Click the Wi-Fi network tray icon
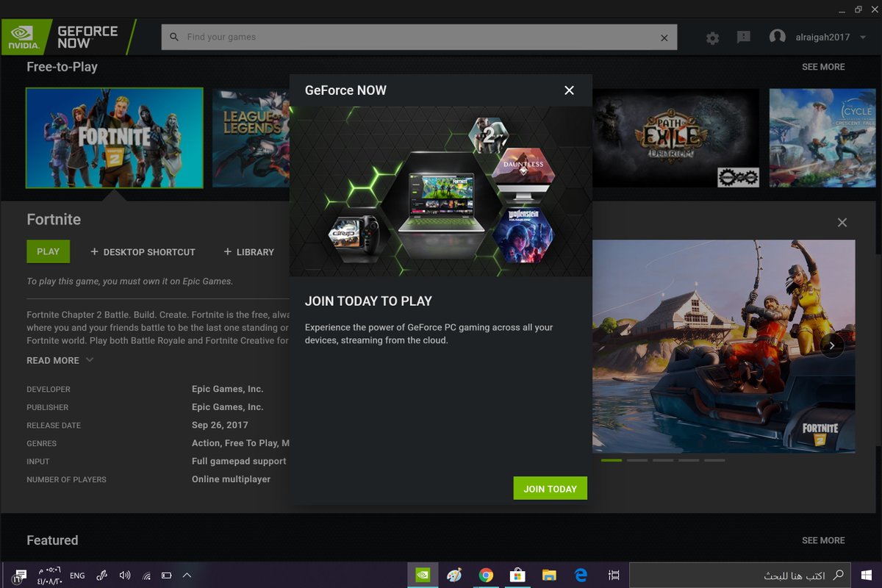The width and height of the screenshot is (882, 588). [x=147, y=576]
